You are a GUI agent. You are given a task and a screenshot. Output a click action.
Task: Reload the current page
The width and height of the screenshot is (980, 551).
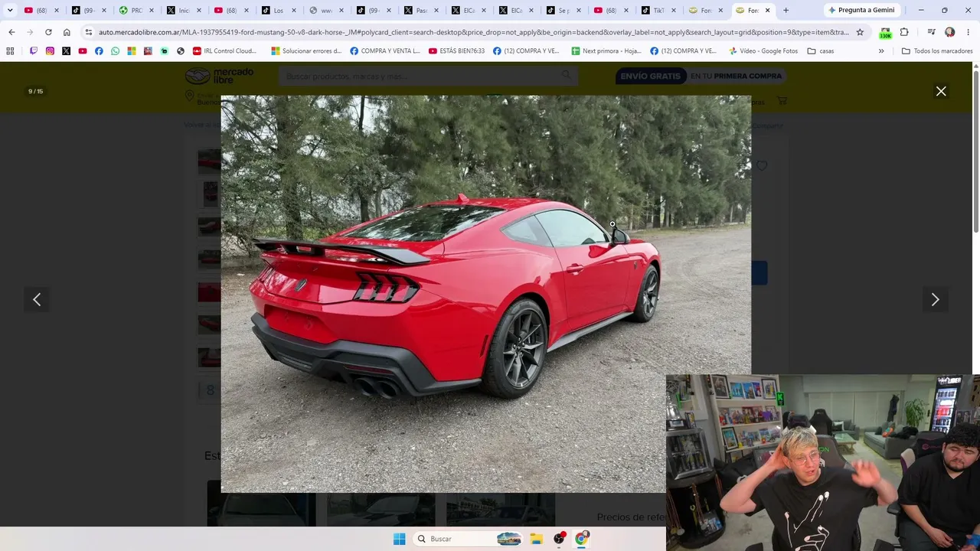(48, 32)
